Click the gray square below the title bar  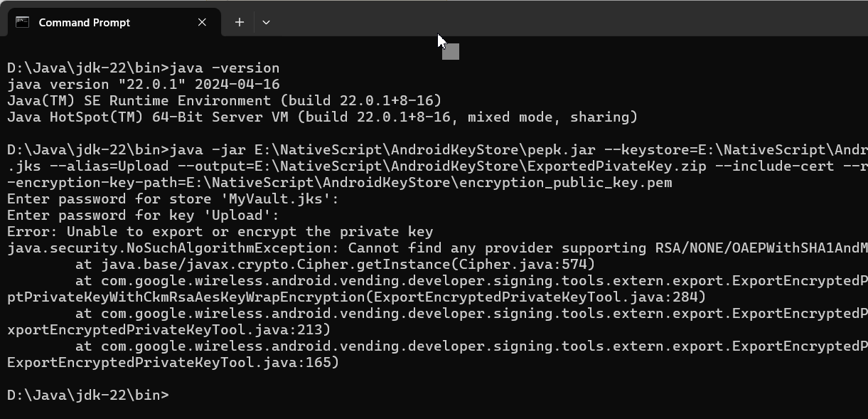click(451, 52)
